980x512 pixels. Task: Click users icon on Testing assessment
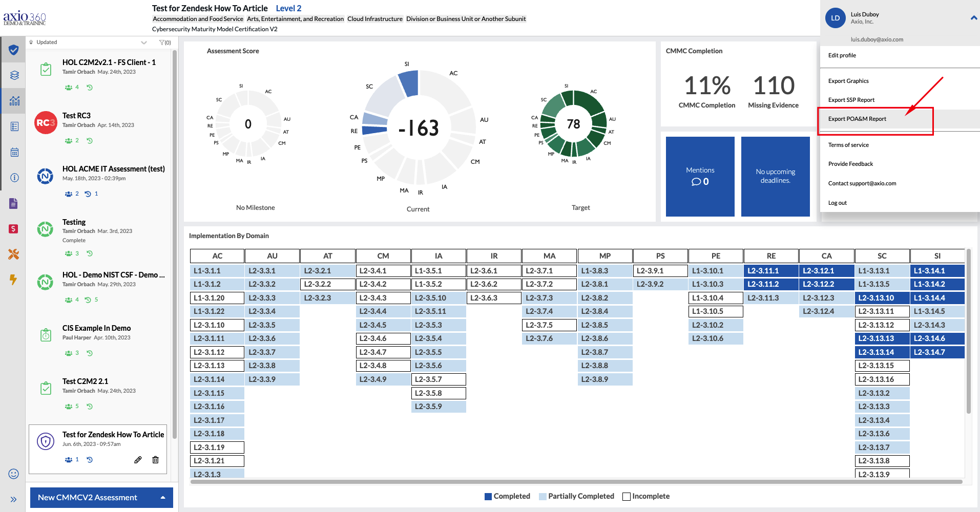pos(69,253)
